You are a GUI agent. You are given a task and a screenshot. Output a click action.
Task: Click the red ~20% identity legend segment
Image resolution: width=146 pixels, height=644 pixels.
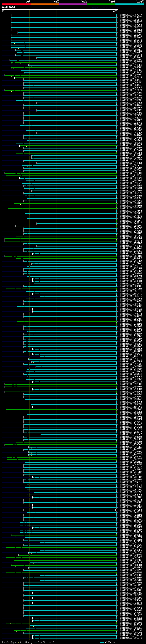[x=16, y=4]
